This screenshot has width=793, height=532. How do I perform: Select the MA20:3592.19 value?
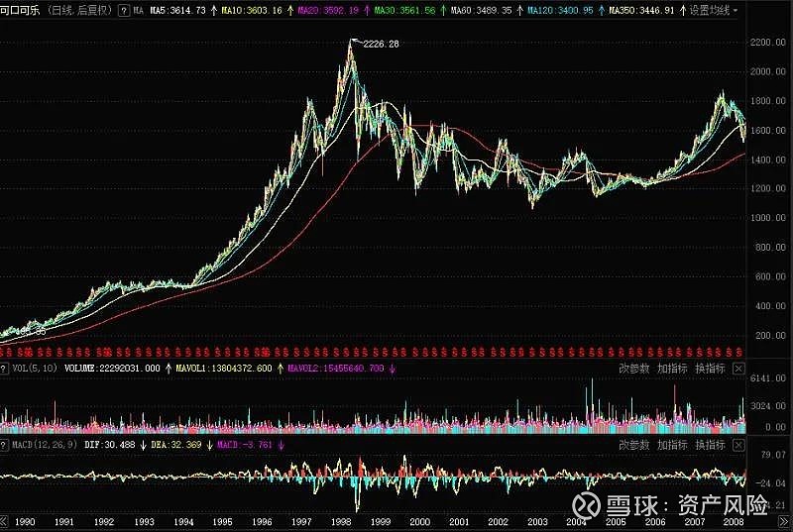click(x=329, y=10)
